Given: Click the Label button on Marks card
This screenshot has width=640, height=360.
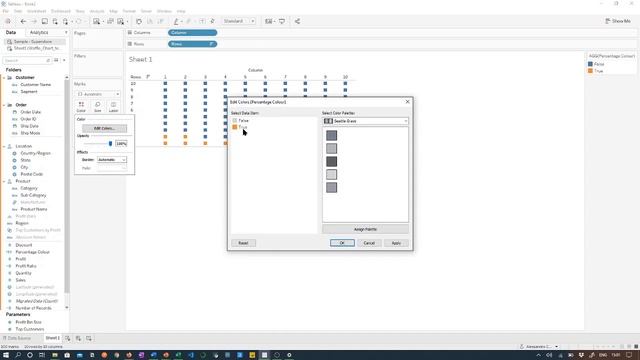Looking at the screenshot, I should (113, 107).
